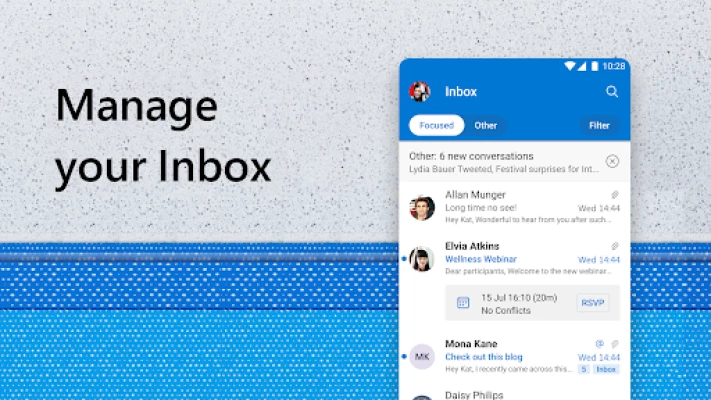Tap the Other: 6 new conversations banner

tap(500, 161)
